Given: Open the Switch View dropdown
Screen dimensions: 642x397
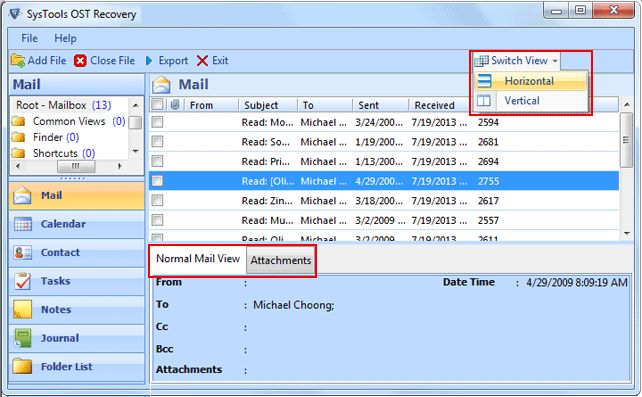Looking at the screenshot, I should click(516, 61).
